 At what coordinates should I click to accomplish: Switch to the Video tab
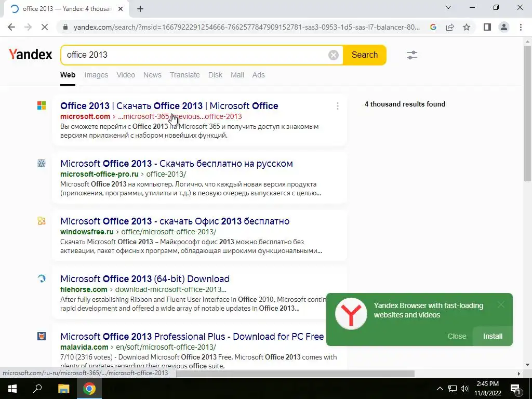point(126,75)
